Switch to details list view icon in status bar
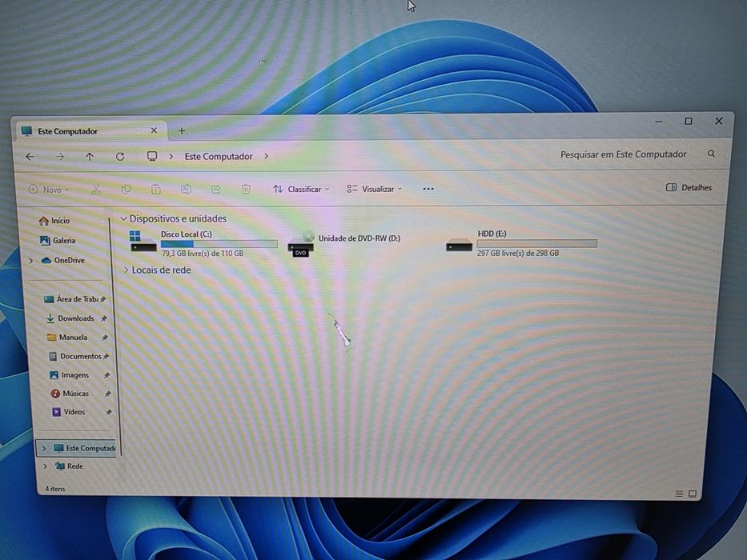This screenshot has height=560, width=747. coord(679,494)
